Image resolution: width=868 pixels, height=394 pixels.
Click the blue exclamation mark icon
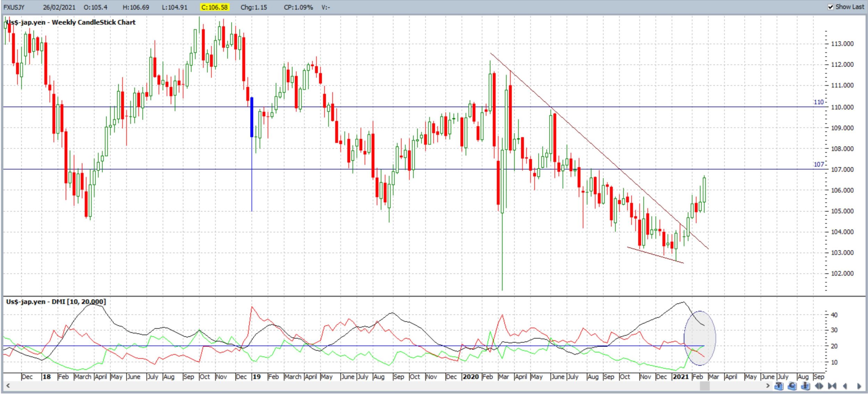click(806, 386)
